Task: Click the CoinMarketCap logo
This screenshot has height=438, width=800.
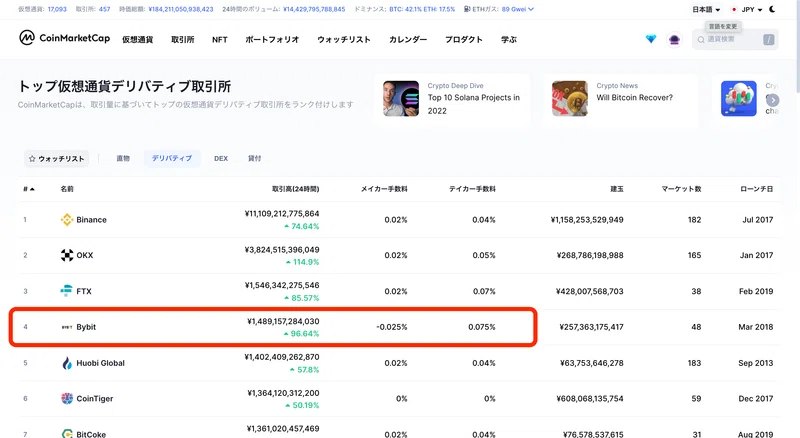Action: pyautogui.click(x=64, y=38)
